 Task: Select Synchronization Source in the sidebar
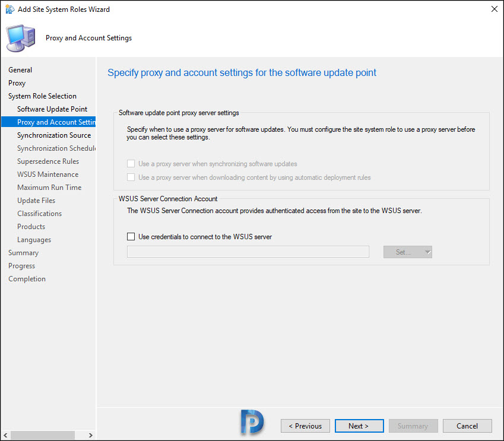point(54,135)
